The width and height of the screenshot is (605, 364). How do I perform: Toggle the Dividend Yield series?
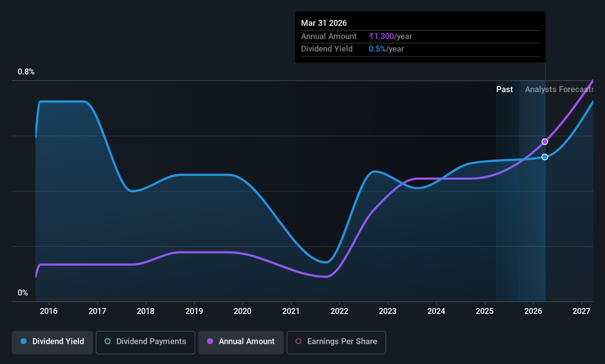[x=52, y=343]
